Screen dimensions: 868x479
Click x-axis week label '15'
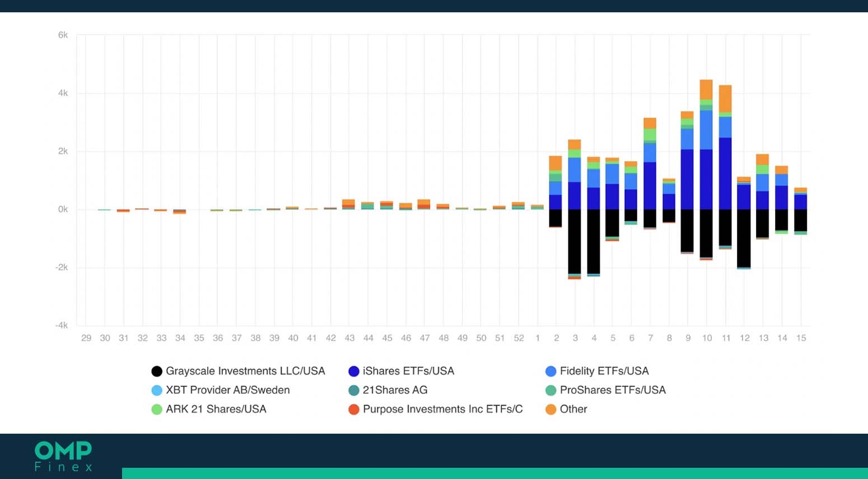[801, 338]
